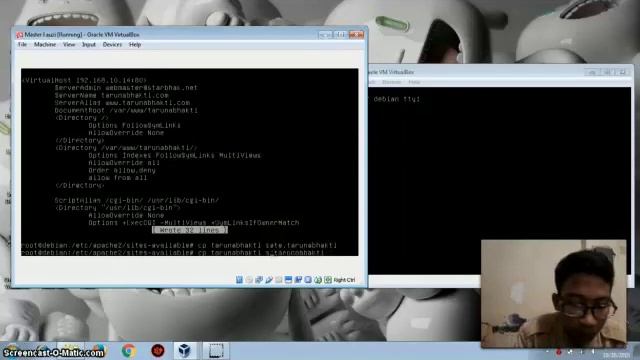Open the View menu in Master Fauzi window

(x=69, y=44)
